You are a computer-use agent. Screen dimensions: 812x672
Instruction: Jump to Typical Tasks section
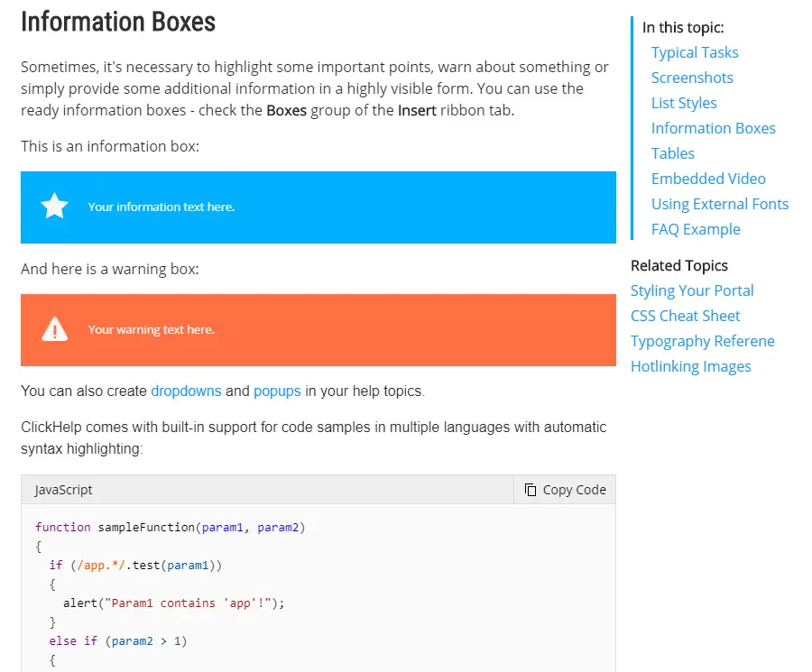pos(695,52)
